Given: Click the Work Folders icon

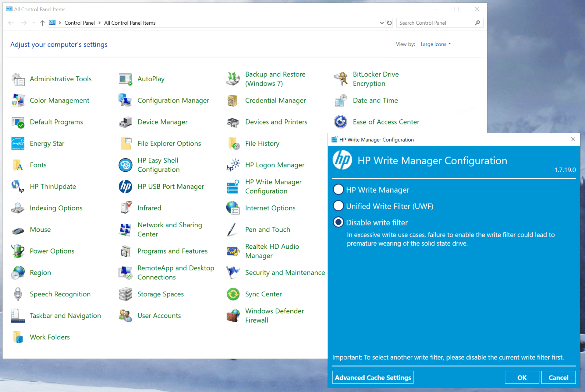Looking at the screenshot, I should pyautogui.click(x=18, y=338).
